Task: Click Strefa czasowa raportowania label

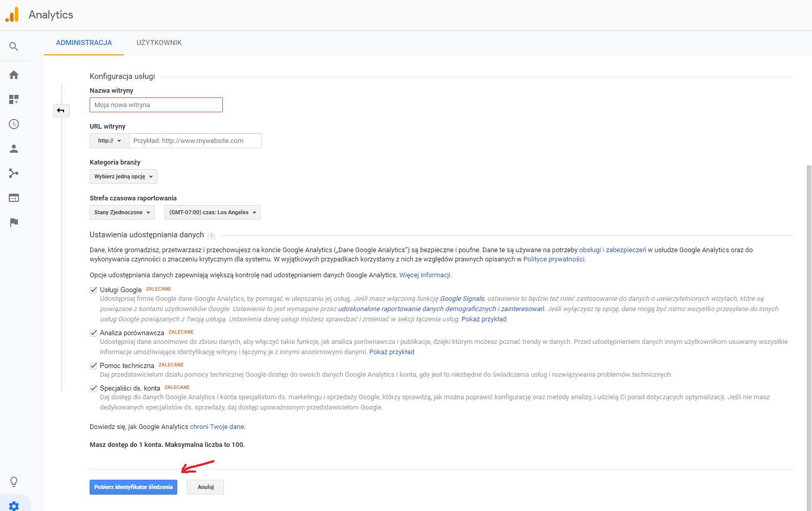Action: 133,198
